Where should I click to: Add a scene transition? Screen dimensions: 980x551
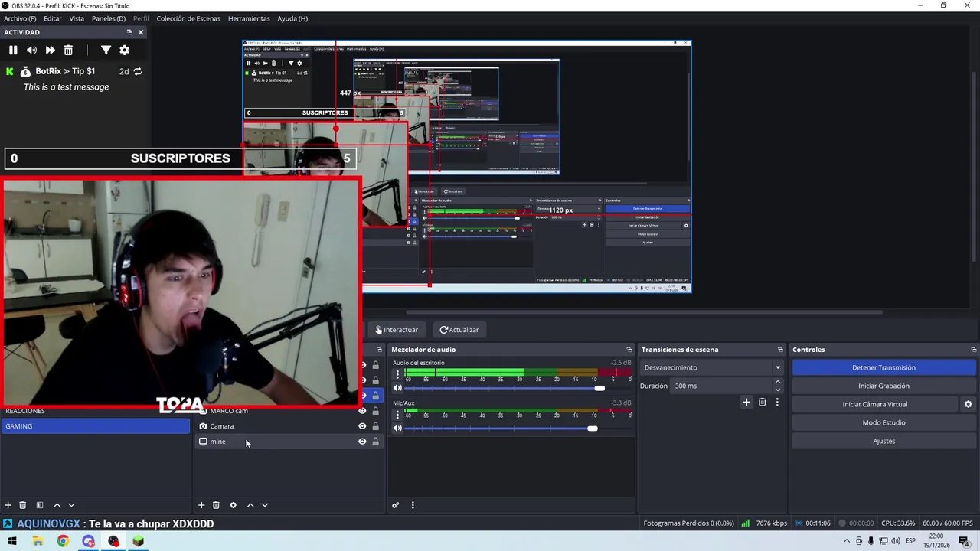[746, 403]
